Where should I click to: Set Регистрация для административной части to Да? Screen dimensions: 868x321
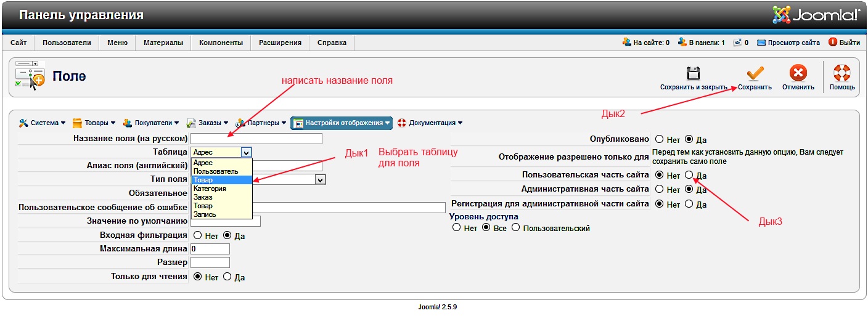coord(689,203)
